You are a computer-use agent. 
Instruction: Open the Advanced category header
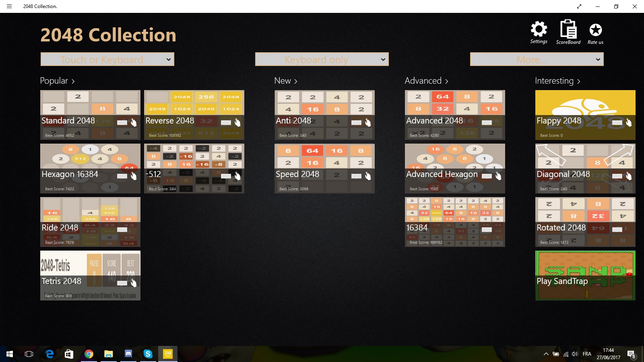[426, 81]
